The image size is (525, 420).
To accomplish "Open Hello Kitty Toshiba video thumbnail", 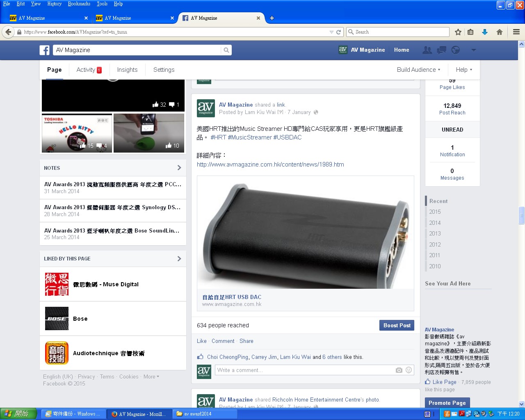I will 77,133.
